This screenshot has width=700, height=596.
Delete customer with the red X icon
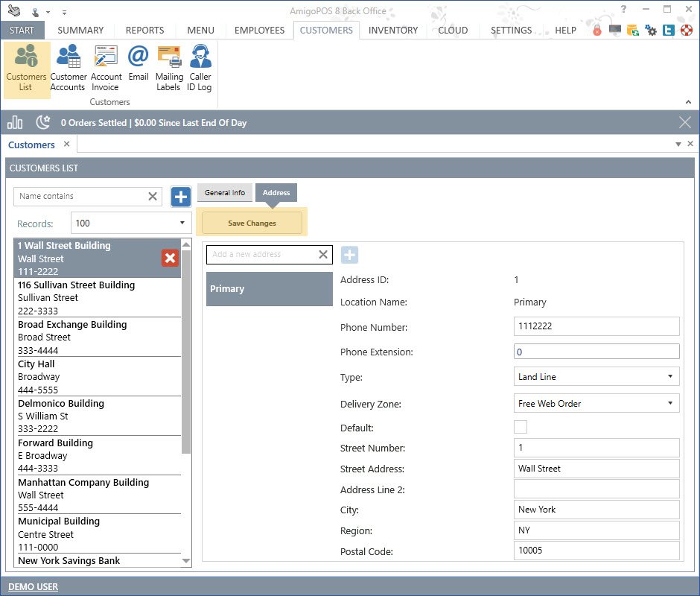point(170,258)
